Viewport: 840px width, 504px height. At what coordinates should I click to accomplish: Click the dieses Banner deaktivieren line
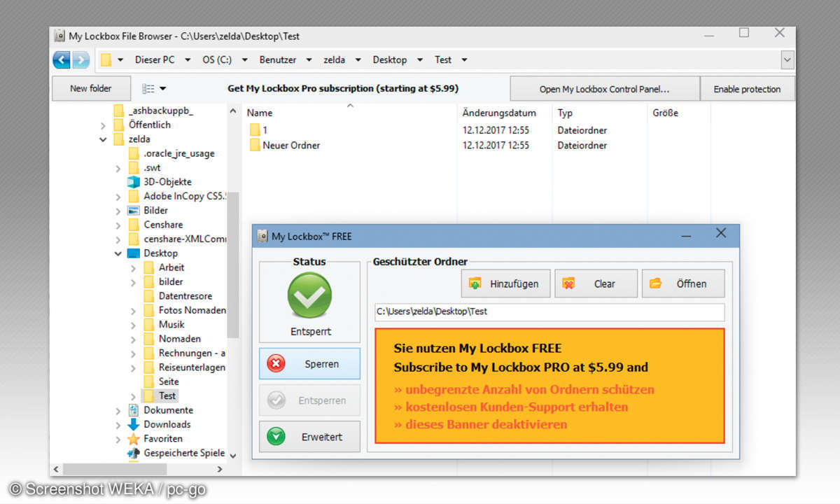[x=480, y=424]
